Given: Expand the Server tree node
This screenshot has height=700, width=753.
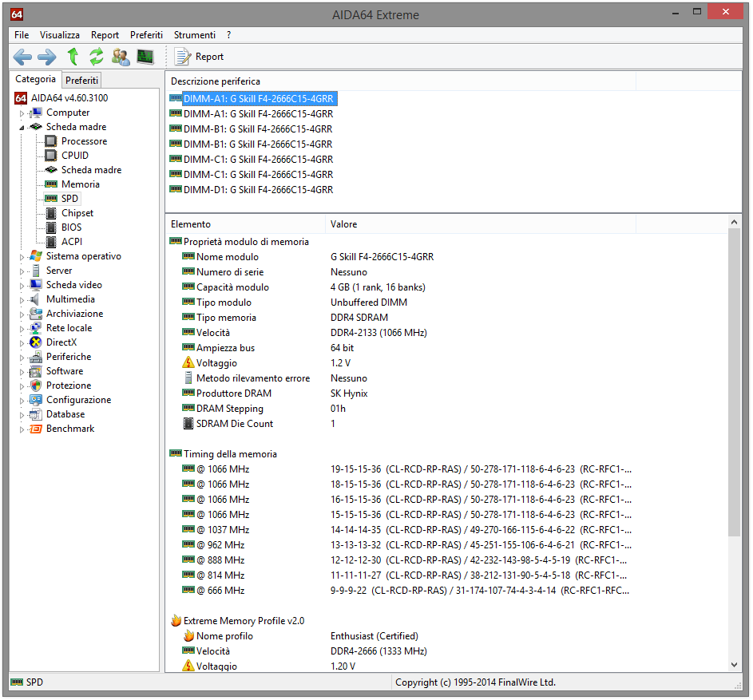Looking at the screenshot, I should coord(21,271).
